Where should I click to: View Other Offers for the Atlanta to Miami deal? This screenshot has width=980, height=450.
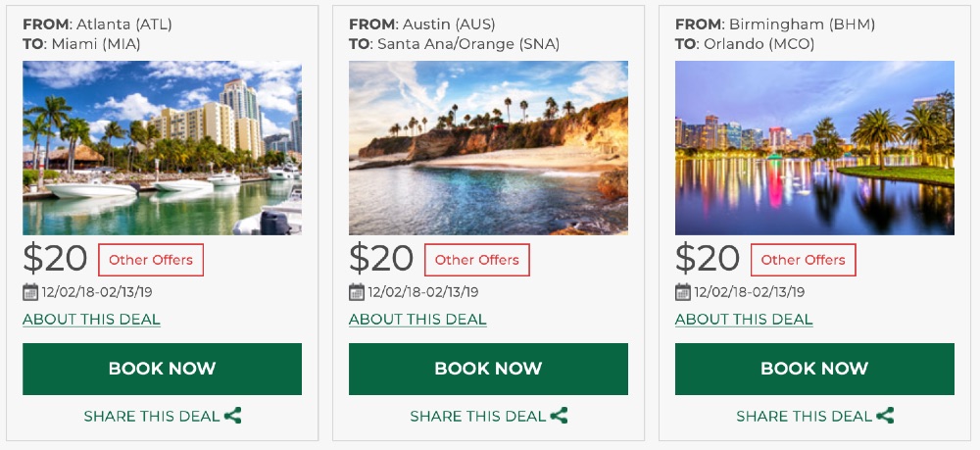point(151,260)
